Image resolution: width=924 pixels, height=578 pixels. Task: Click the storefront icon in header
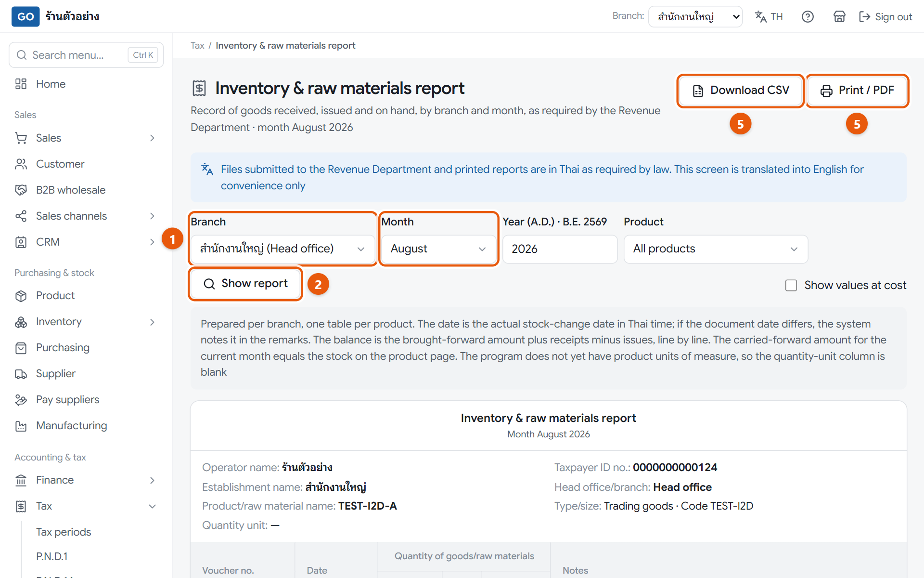839,17
